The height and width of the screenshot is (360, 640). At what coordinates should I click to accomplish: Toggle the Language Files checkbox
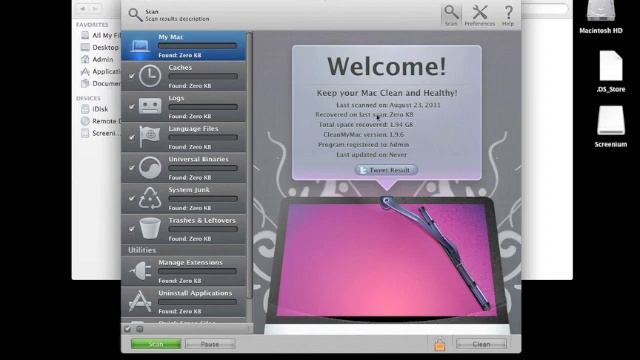pos(131,137)
